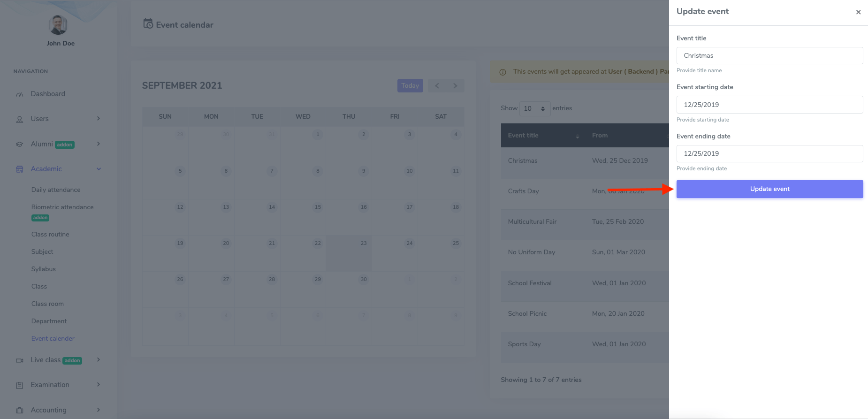The width and height of the screenshot is (868, 419).
Task: Click the Dashboard speedometer icon
Action: (x=20, y=94)
